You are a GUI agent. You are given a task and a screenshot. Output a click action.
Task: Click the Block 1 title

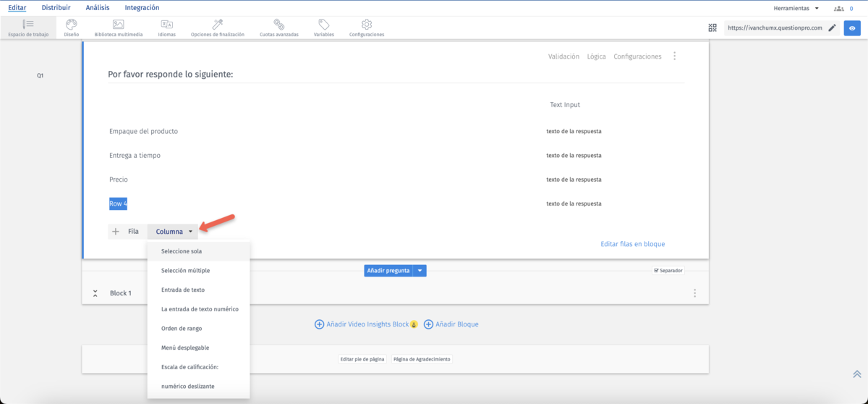coord(121,293)
